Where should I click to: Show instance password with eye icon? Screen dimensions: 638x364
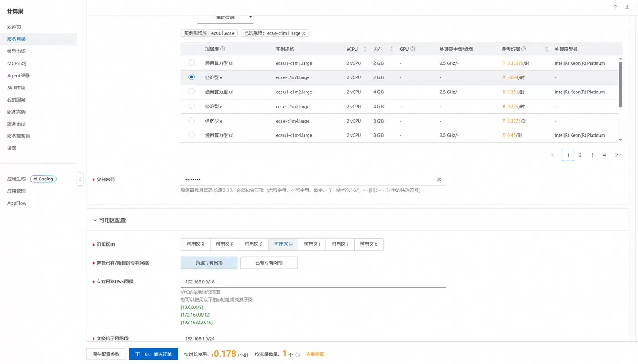coord(439,180)
